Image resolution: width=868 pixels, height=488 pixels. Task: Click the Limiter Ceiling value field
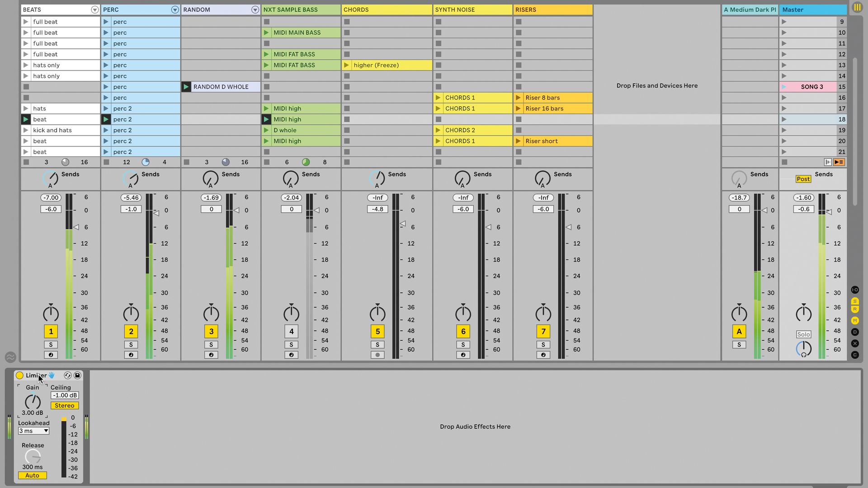point(64,395)
